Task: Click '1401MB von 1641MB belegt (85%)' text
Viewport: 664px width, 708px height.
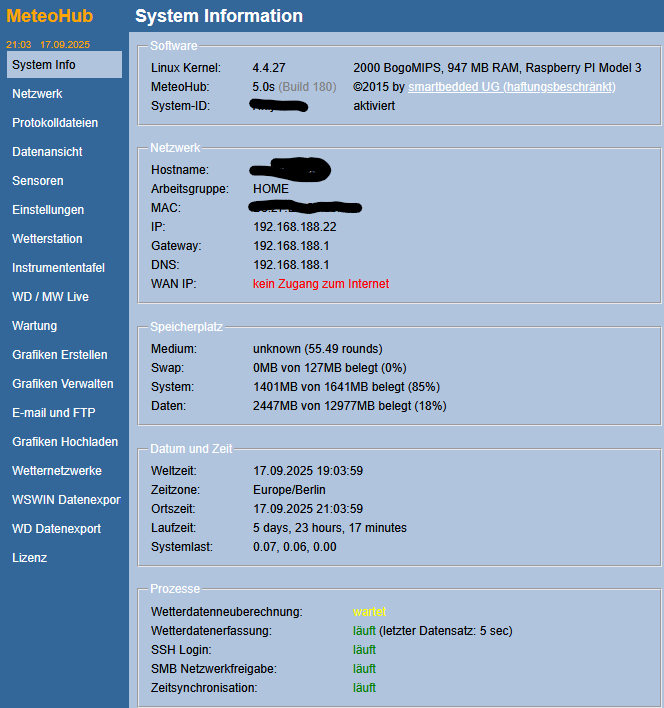Action: 347,387
